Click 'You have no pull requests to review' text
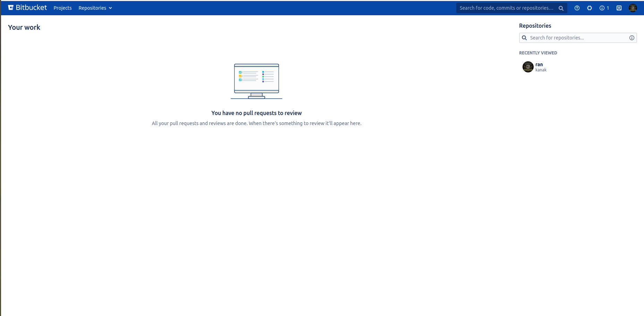 (x=256, y=113)
